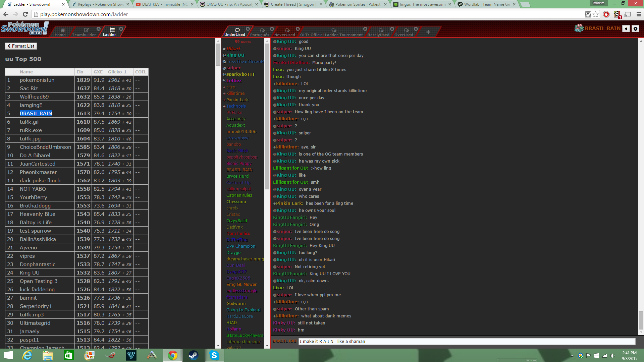Click BRASIL RAIN username in header
Viewport: 644px width, 362px height.
coord(602,28)
